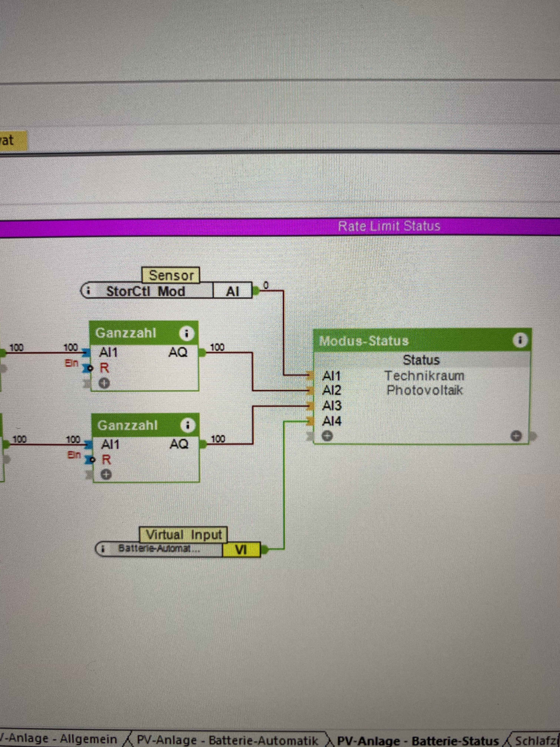
Task: Click inverted R input on lower Ganzzahl
Action: pos(90,460)
